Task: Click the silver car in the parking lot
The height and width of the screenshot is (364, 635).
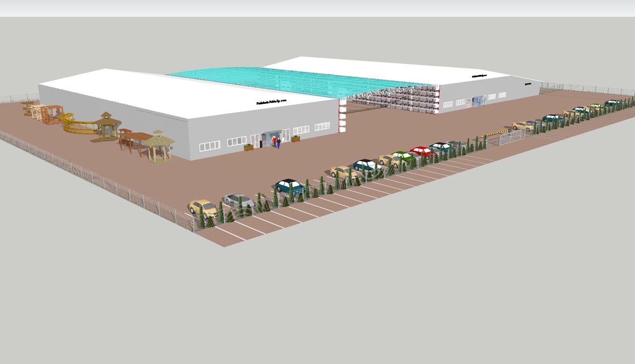Action: pyautogui.click(x=238, y=199)
